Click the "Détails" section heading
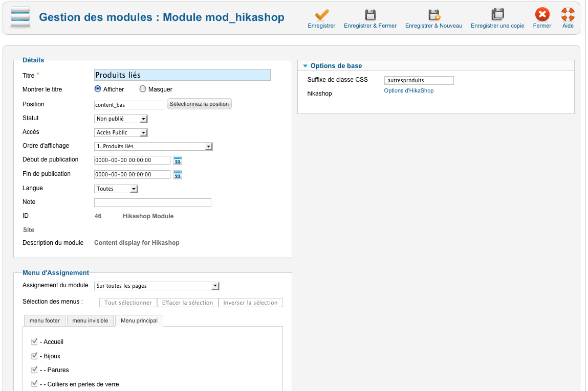Screen dimensions: 588x391 [33, 60]
